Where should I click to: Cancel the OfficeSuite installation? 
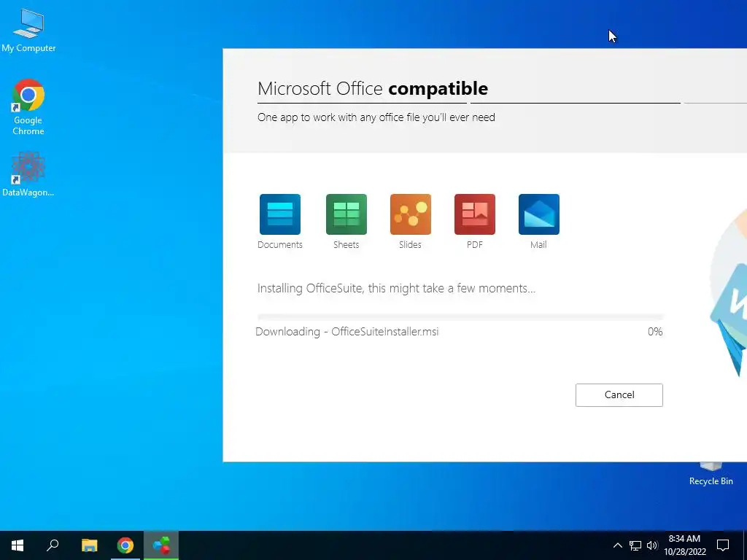(619, 394)
